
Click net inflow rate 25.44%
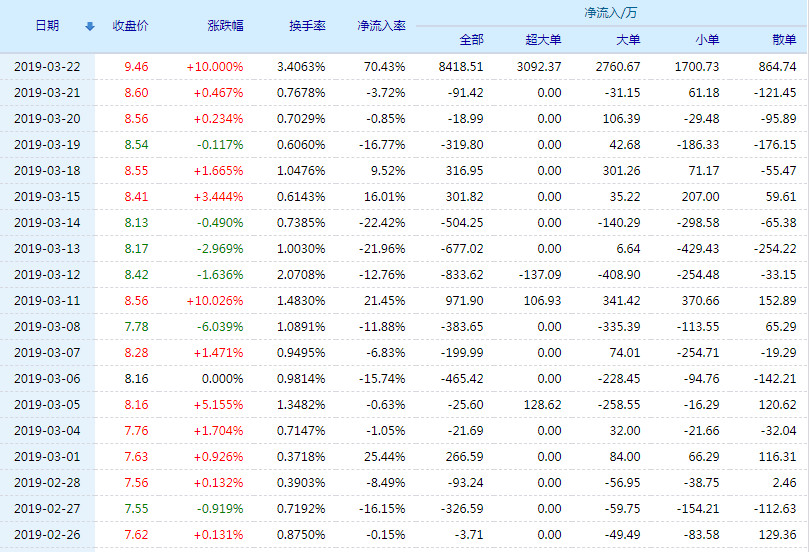(385, 457)
